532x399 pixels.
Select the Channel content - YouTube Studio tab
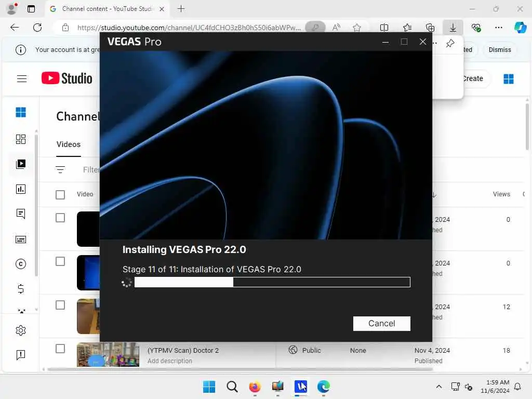[108, 9]
